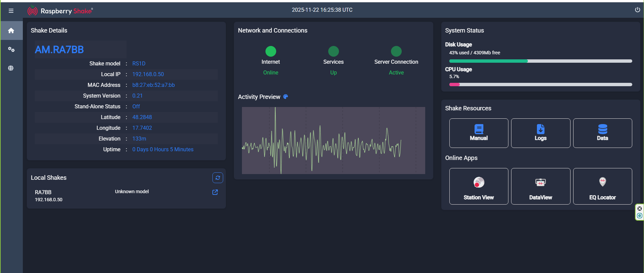
Task: Open the Logs download button
Action: click(540, 133)
